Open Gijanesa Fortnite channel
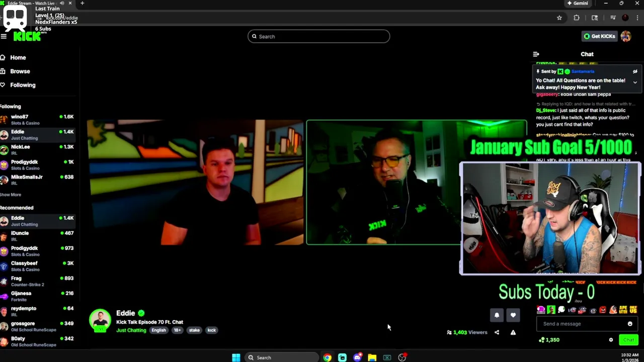 click(38, 296)
